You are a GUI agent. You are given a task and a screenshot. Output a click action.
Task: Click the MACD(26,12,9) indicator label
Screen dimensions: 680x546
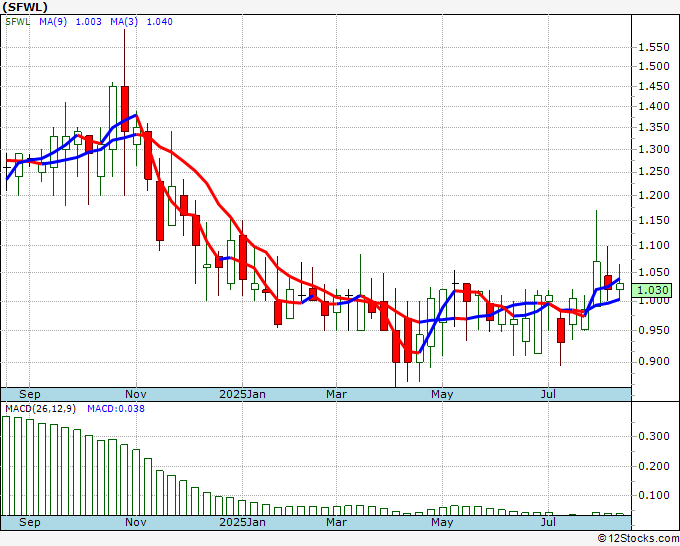click(x=40, y=409)
